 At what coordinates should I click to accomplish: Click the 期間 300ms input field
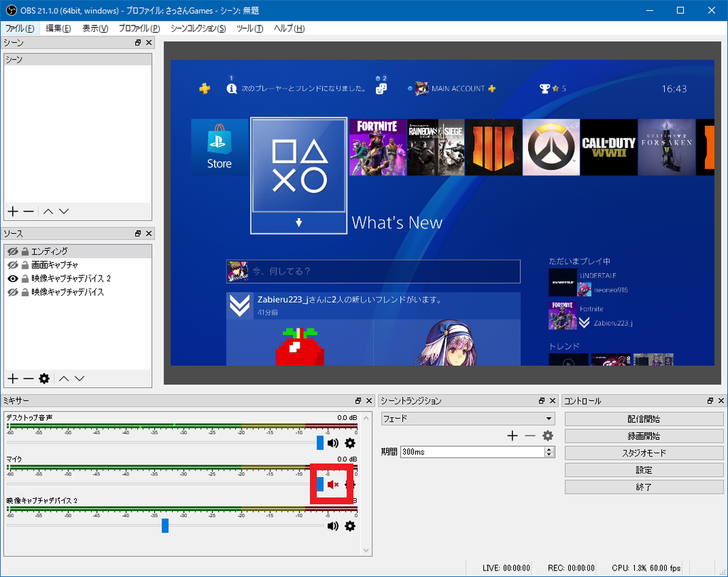(473, 452)
